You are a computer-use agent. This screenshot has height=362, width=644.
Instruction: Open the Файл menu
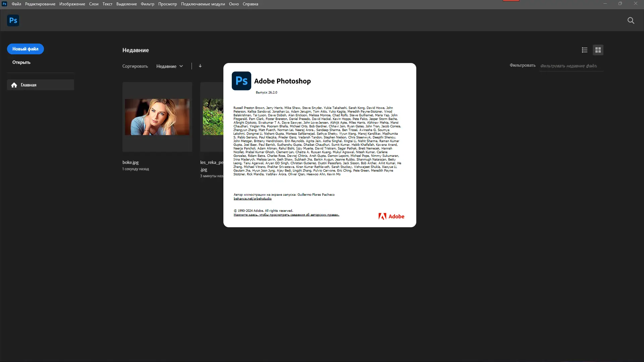pos(16,4)
